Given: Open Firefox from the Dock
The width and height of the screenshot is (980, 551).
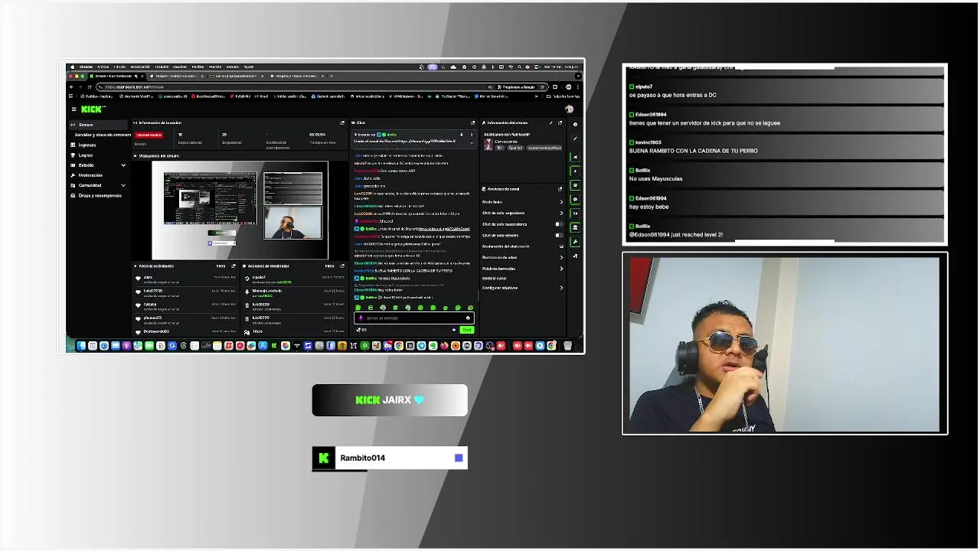Looking at the screenshot, I should pos(444,346).
